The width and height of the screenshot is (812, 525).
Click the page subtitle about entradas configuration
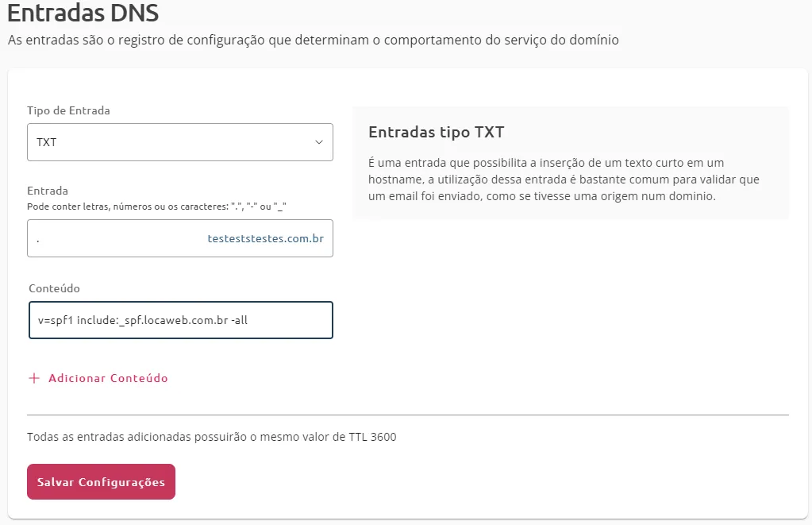(x=313, y=40)
